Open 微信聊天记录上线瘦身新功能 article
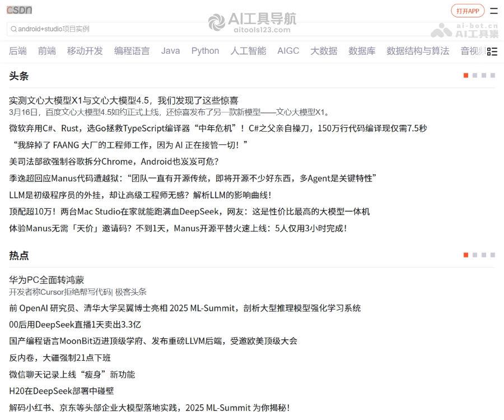The height and width of the screenshot is (420, 504). 72,375
